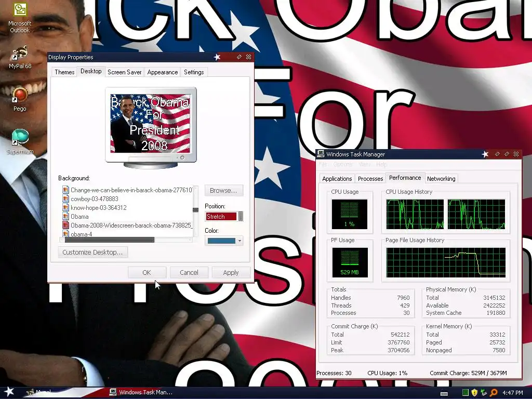The height and width of the screenshot is (399, 532).
Task: Open the desktop Color dropdown
Action: coord(240,241)
